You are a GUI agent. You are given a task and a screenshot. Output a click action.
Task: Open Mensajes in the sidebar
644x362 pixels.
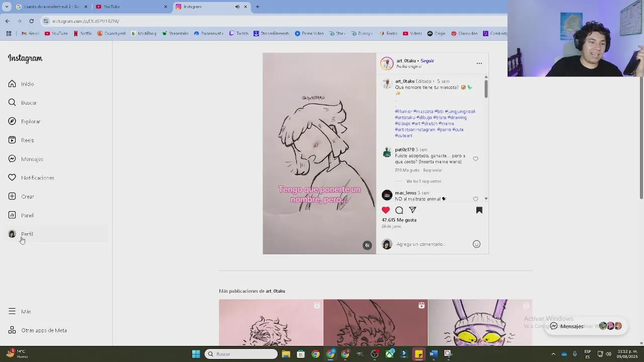(x=26, y=159)
